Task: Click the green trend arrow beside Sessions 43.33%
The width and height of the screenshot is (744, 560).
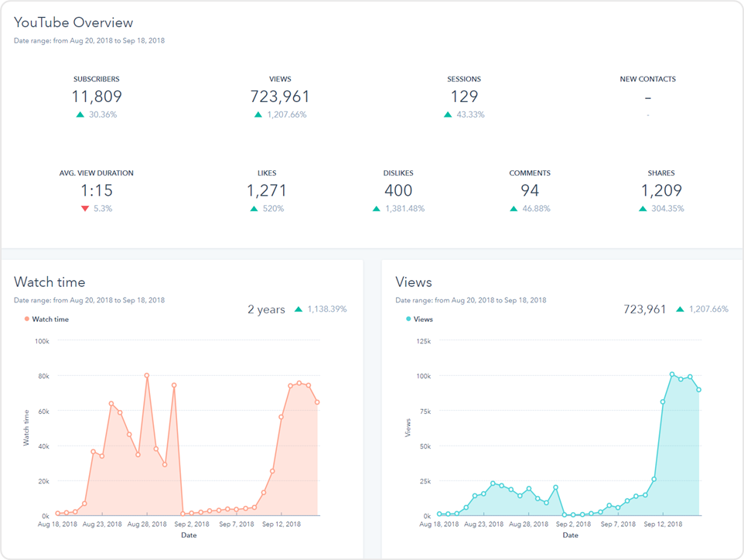Action: pos(447,114)
